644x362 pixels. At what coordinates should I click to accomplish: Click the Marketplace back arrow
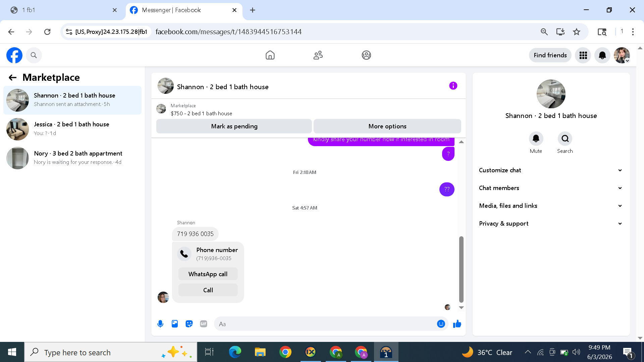tap(12, 78)
